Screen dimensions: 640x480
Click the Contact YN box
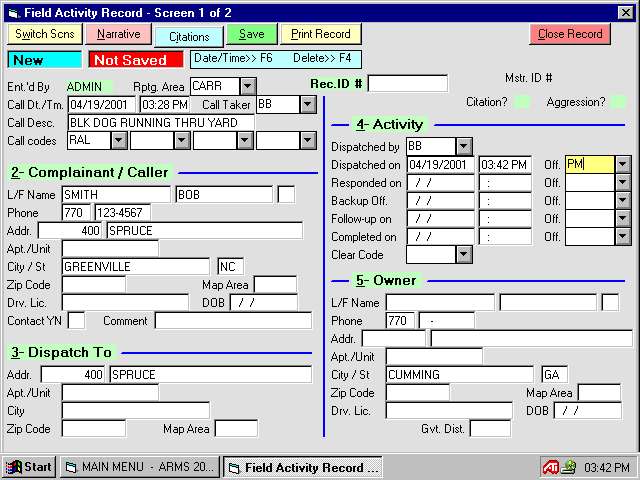pos(76,320)
